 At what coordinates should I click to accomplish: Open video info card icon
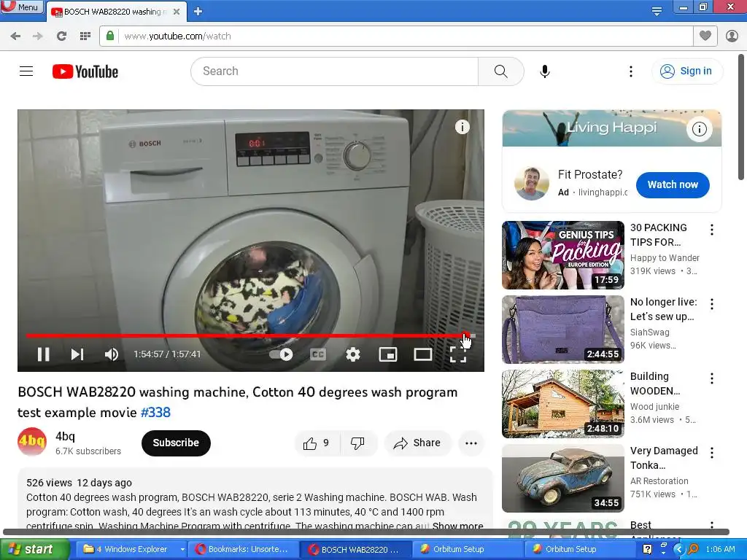[462, 127]
